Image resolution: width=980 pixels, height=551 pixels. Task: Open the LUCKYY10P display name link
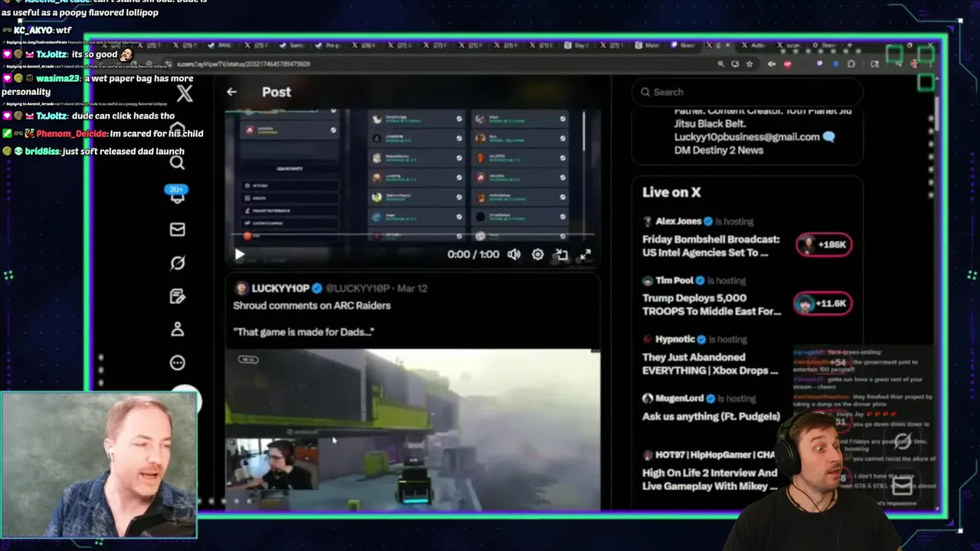pyautogui.click(x=280, y=289)
